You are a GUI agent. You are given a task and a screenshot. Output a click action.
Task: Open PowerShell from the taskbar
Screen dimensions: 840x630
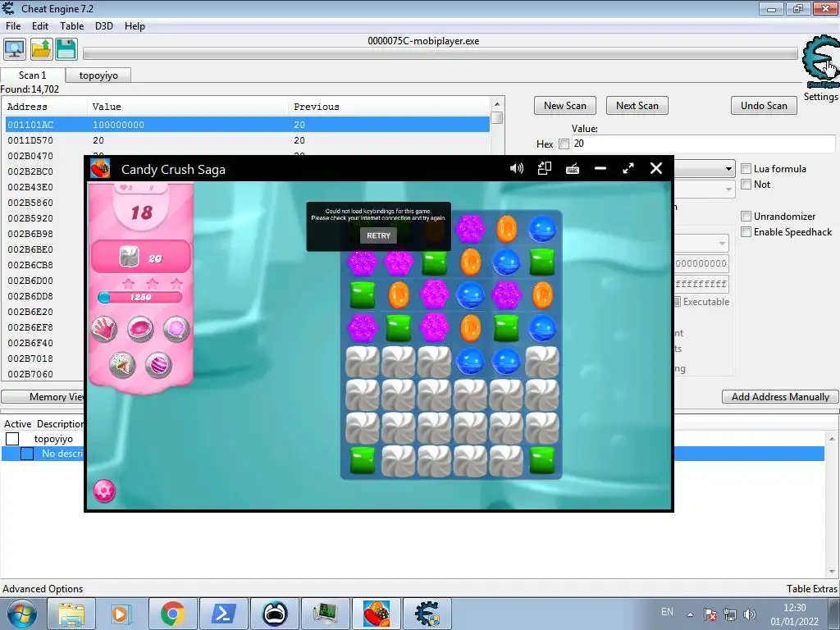click(x=223, y=614)
